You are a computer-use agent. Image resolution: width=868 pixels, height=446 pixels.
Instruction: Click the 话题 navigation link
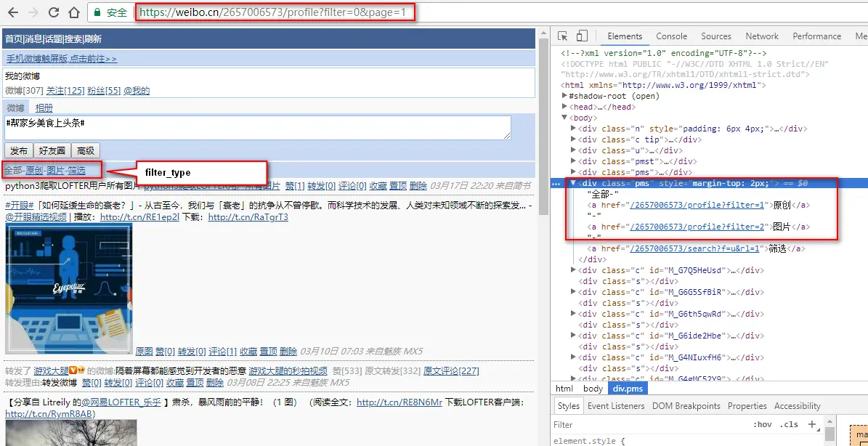(53, 38)
